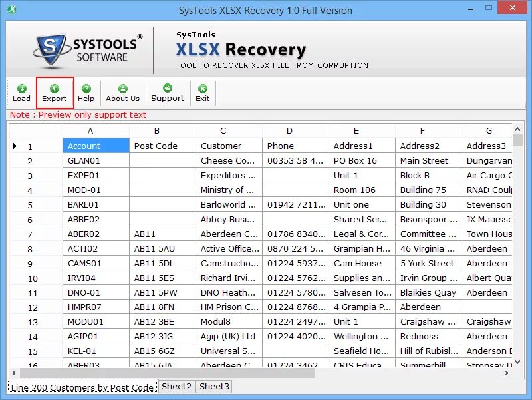Click the 5 York Street cell
Viewport: 532px width, 400px height.
click(428, 263)
